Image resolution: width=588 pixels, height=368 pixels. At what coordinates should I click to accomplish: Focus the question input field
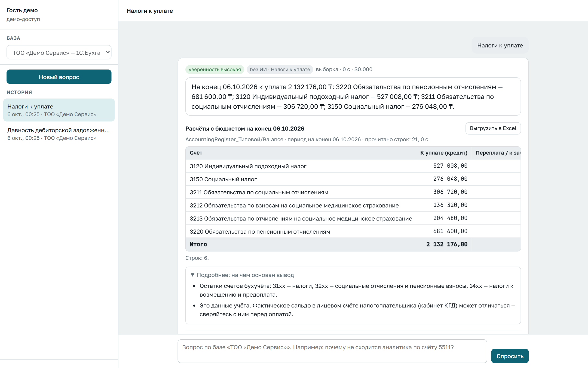click(x=332, y=351)
